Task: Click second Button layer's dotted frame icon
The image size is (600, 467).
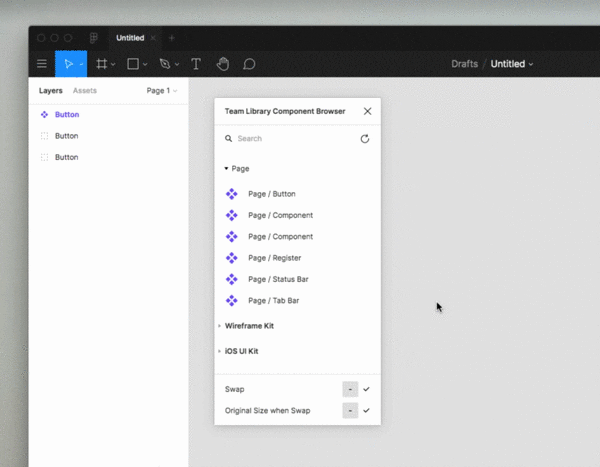Action: (44, 136)
